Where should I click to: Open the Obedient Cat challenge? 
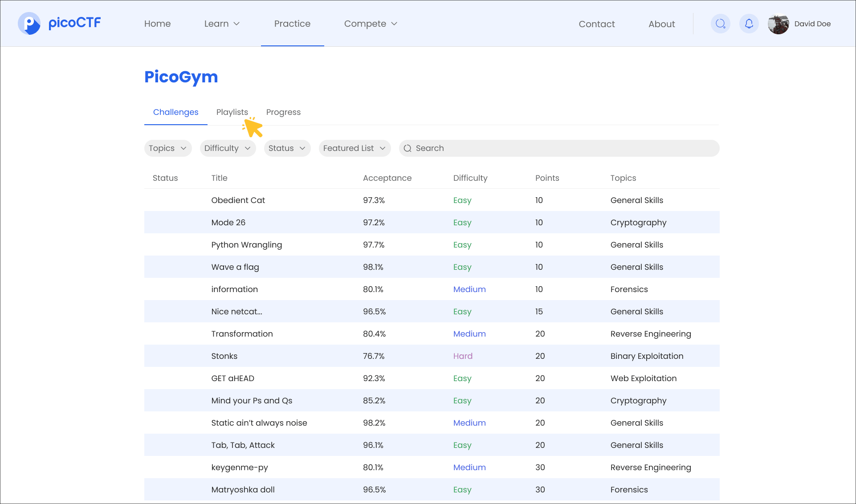(x=238, y=200)
